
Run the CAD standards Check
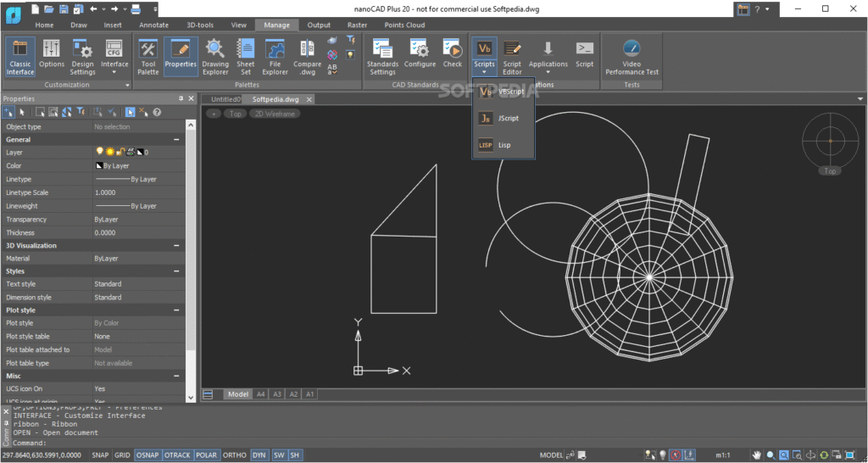(453, 55)
